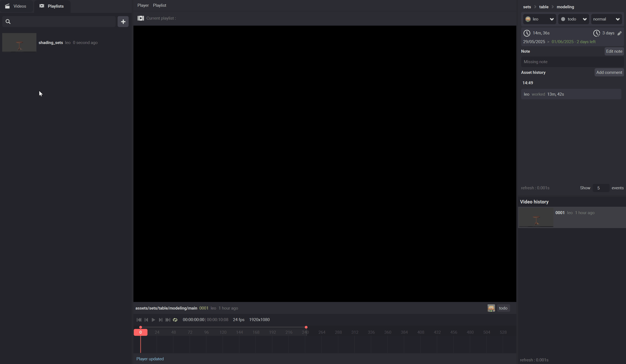Click the pencil icon beside 3 days
626x364 pixels.
coord(619,33)
